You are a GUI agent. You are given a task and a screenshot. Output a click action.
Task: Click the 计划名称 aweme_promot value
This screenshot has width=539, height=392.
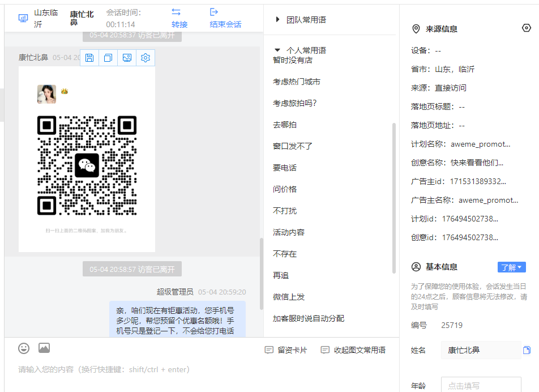pos(480,144)
